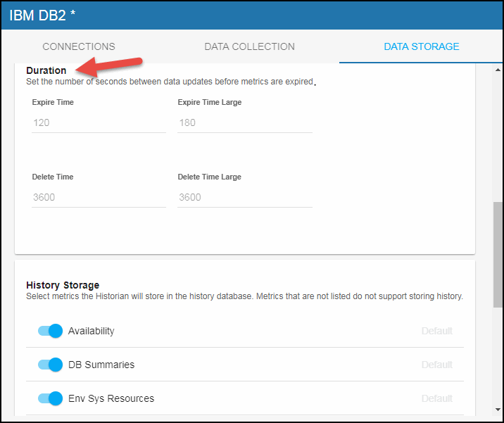Click the Duration section heading
This screenshot has width=504, height=423.
click(46, 70)
